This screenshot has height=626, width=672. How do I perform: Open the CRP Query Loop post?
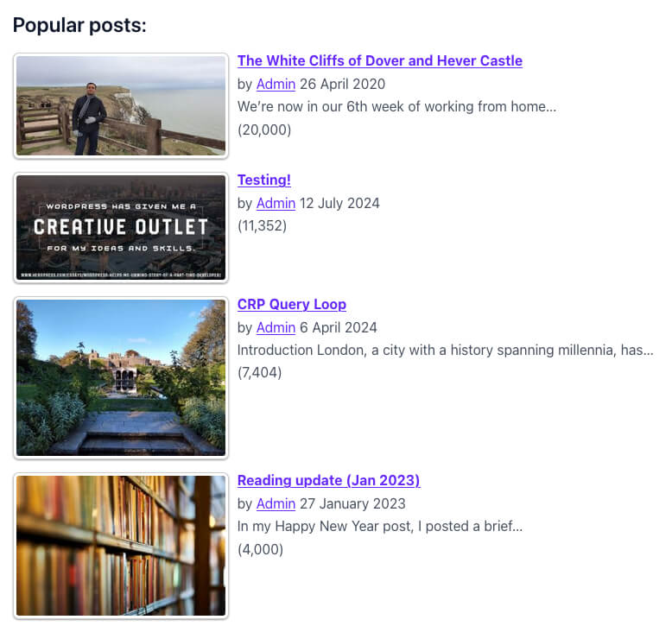click(292, 304)
